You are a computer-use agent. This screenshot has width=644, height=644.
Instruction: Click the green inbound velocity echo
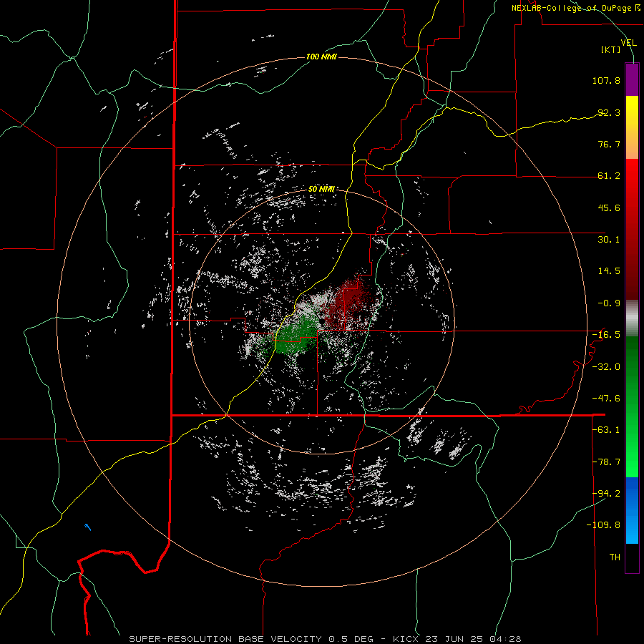coord(296,335)
